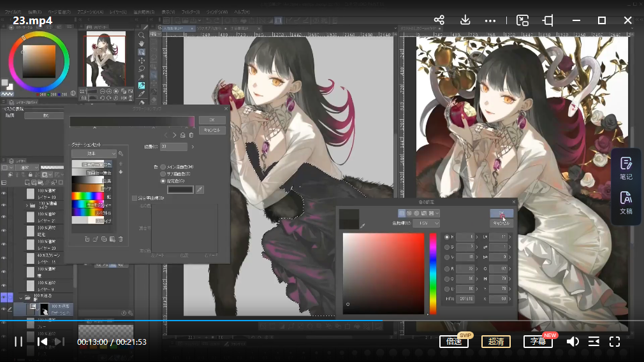Select the magnifier Zoom tool

coord(142,35)
